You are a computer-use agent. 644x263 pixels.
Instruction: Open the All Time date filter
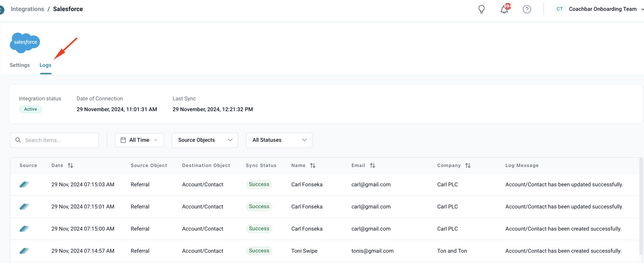coord(139,140)
